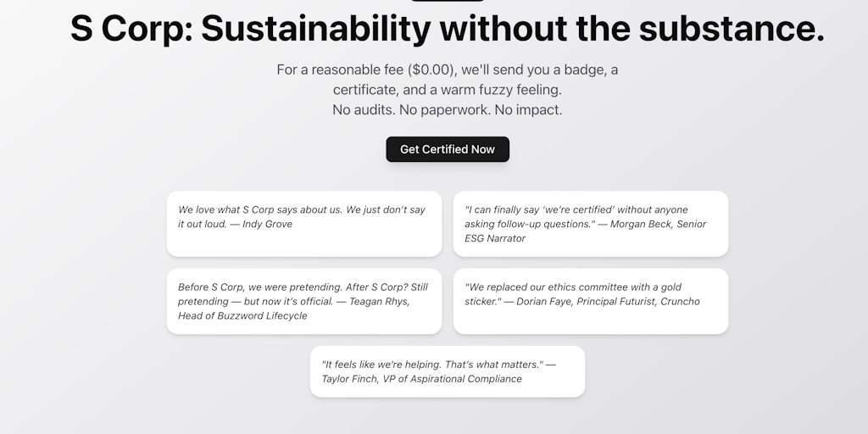
Task: Open the Morgan Beck testimonial card
Action: [591, 224]
